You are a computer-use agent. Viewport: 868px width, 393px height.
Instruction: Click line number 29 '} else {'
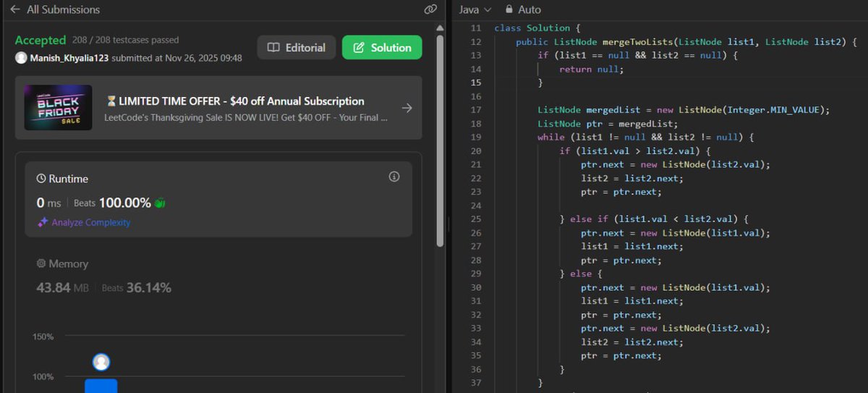475,274
